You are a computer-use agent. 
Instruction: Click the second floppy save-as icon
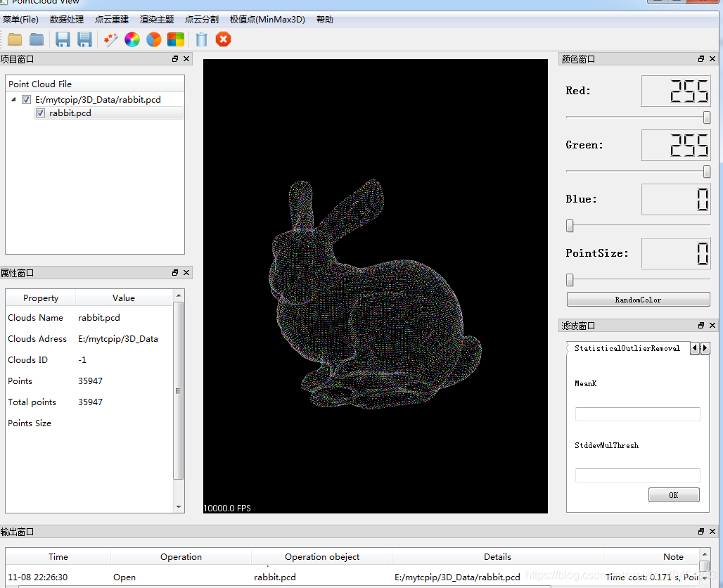coord(85,39)
